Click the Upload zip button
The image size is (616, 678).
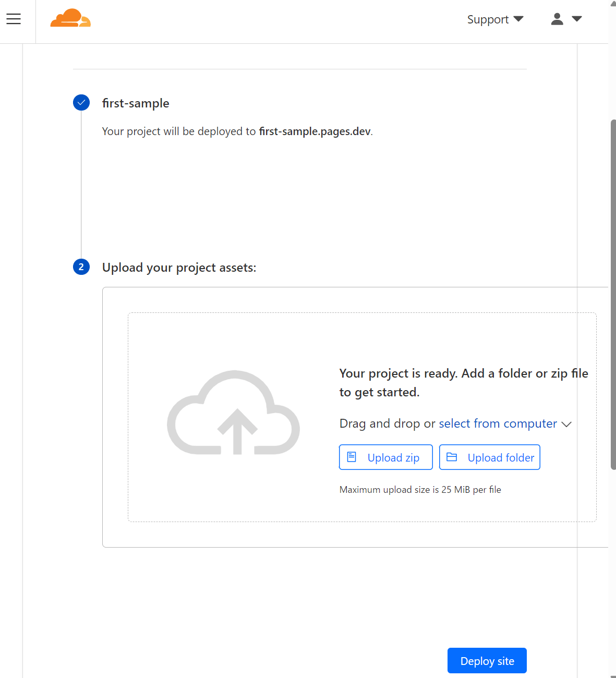[386, 457]
